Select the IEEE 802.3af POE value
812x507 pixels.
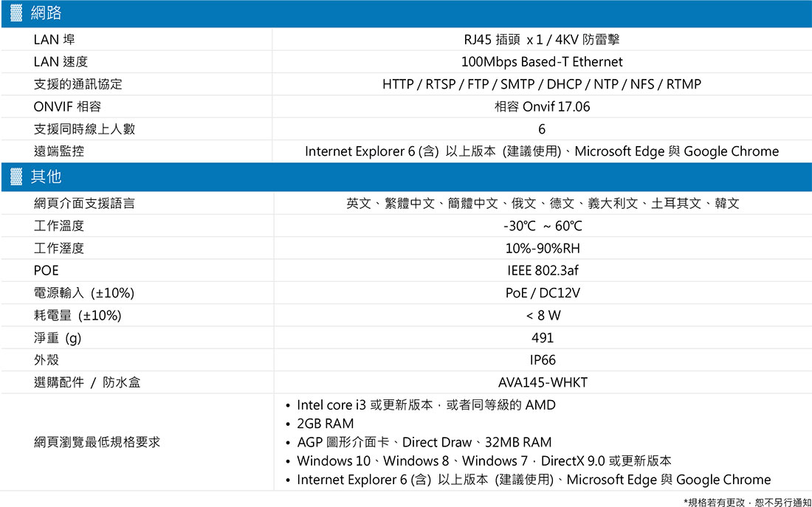543,271
